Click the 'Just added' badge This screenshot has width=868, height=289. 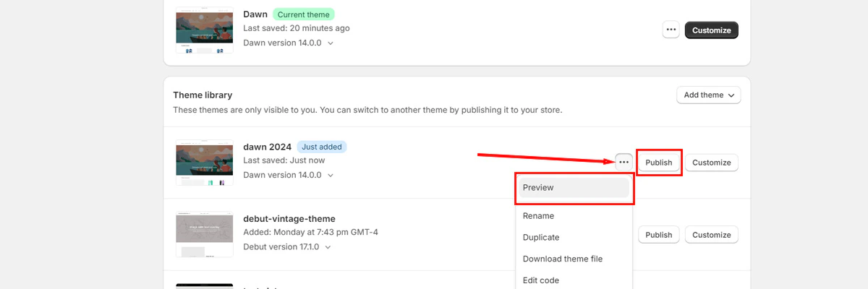(x=322, y=147)
